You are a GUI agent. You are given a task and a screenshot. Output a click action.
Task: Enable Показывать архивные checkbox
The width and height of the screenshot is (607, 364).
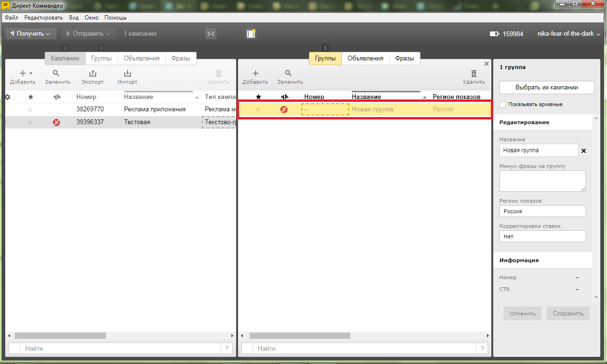point(503,104)
